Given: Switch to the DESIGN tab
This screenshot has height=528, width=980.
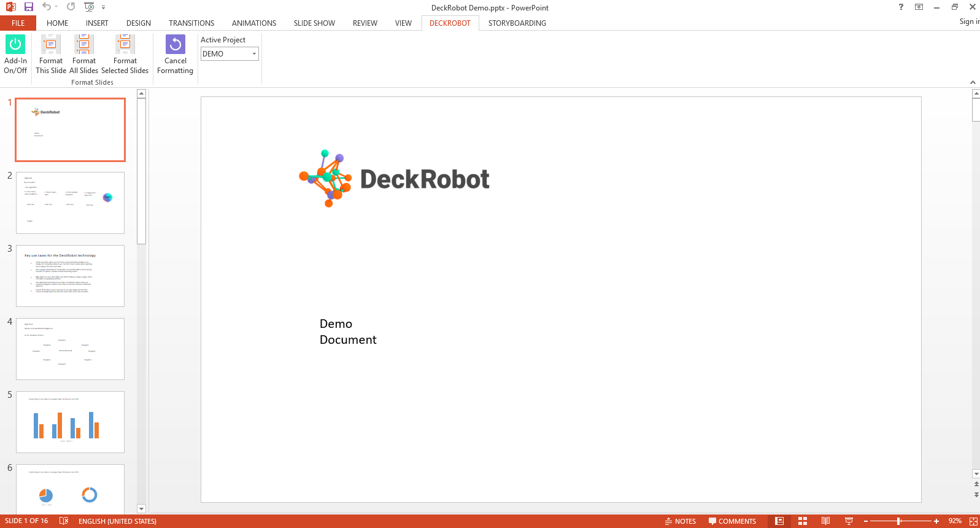Looking at the screenshot, I should (139, 23).
